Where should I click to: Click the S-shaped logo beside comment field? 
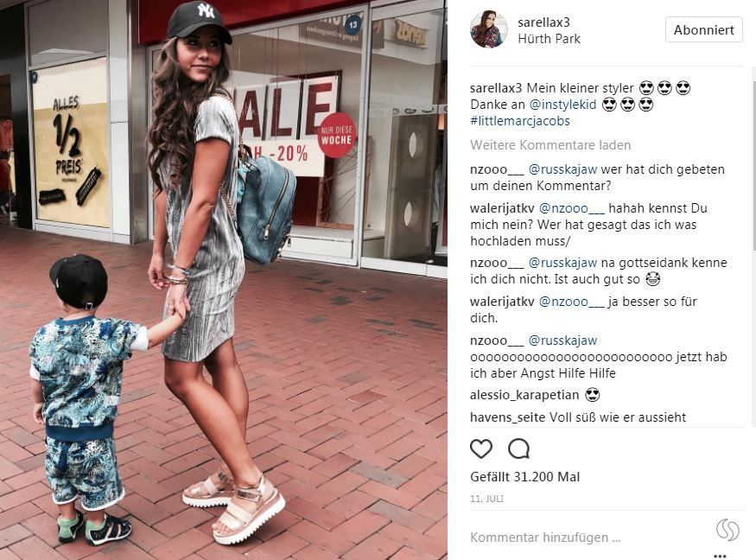[727, 530]
